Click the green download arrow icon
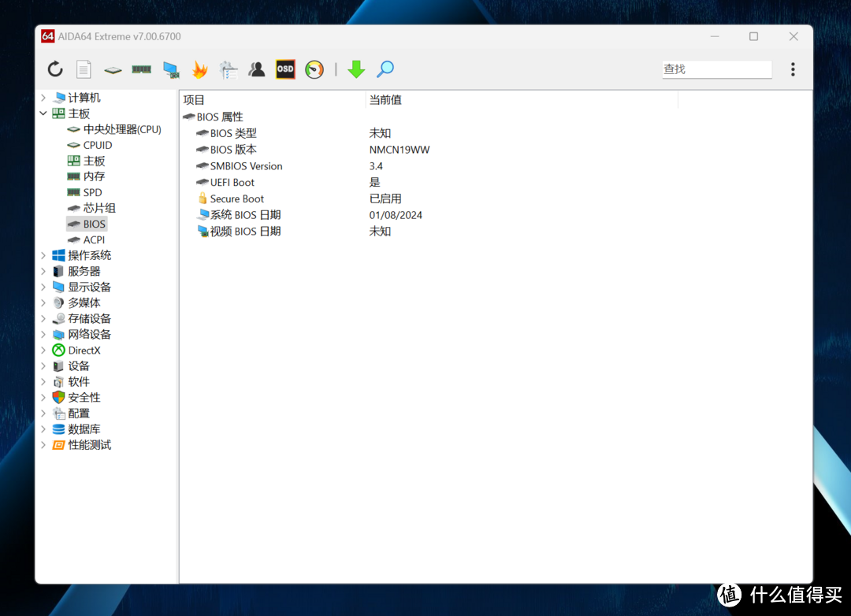The height and width of the screenshot is (616, 851). 357,69
